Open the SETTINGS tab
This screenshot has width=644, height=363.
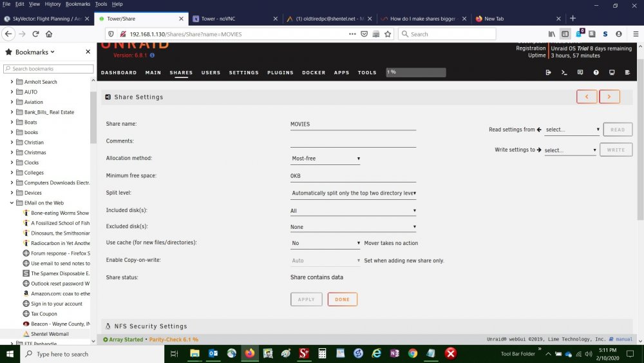244,72
